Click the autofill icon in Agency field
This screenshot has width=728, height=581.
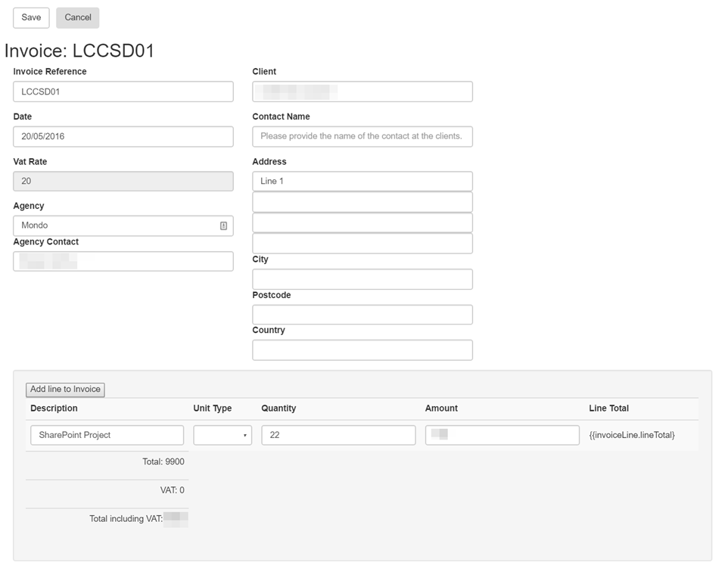223,225
